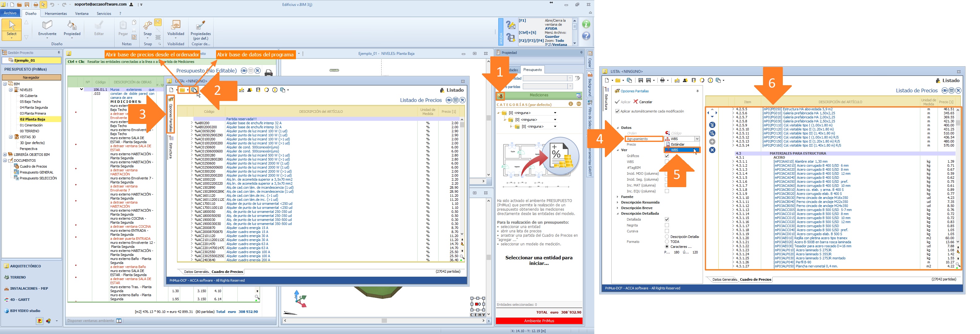
Task: Open the 4D - GANTT section
Action: [20, 300]
